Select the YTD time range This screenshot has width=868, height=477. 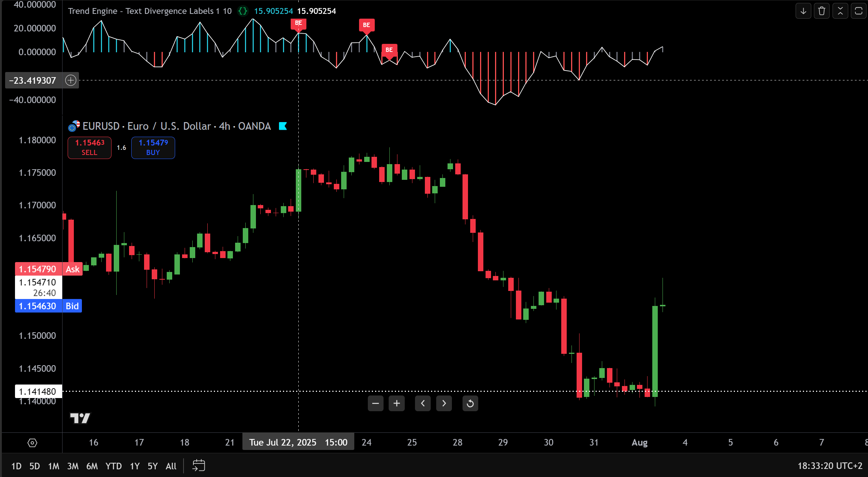(114, 466)
